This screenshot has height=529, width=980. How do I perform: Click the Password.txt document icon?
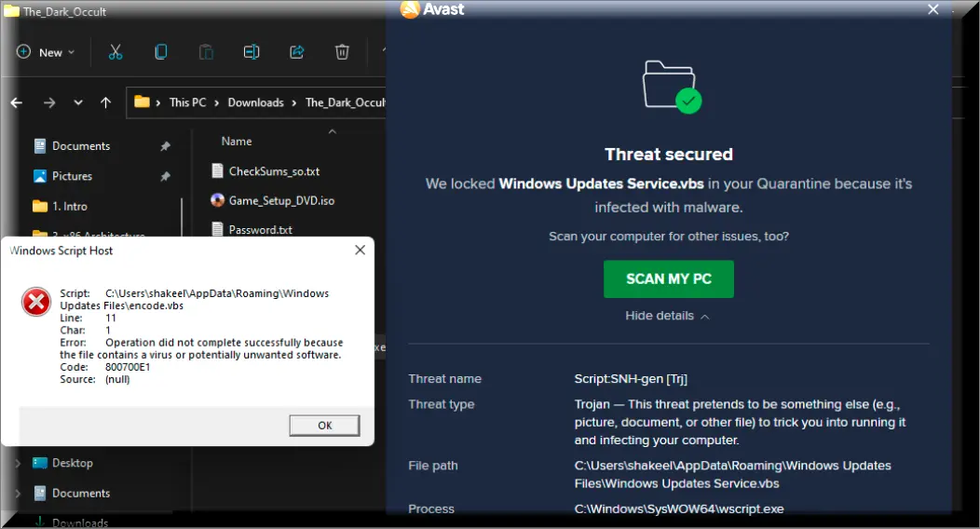[x=217, y=229]
